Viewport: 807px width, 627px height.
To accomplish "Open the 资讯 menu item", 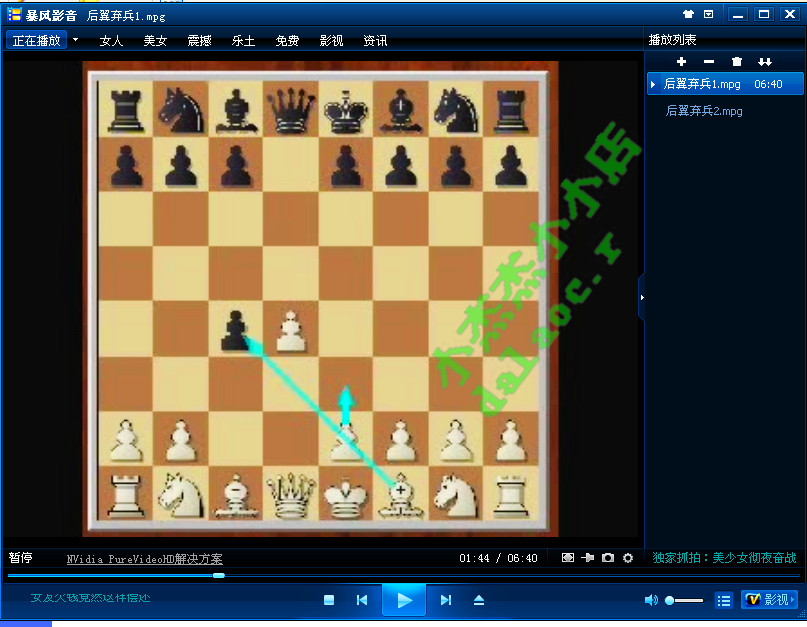I will pos(375,41).
